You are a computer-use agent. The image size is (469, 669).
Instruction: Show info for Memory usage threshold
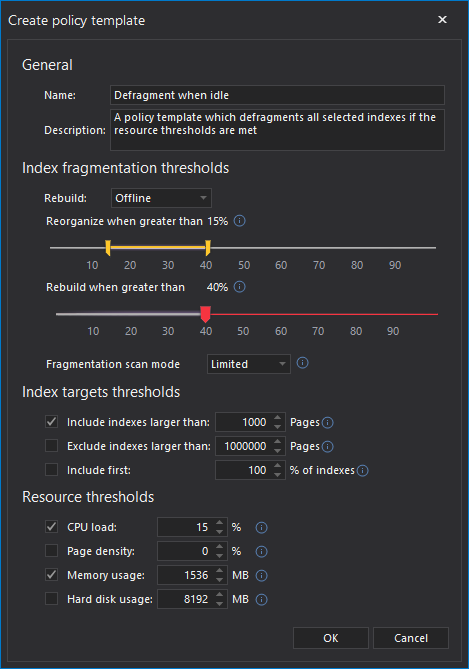261,576
